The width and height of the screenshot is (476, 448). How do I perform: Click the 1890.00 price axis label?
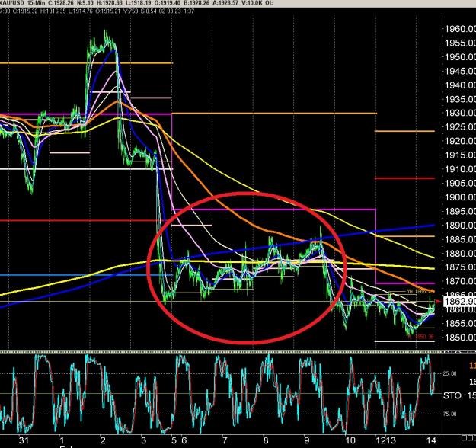[460, 225]
